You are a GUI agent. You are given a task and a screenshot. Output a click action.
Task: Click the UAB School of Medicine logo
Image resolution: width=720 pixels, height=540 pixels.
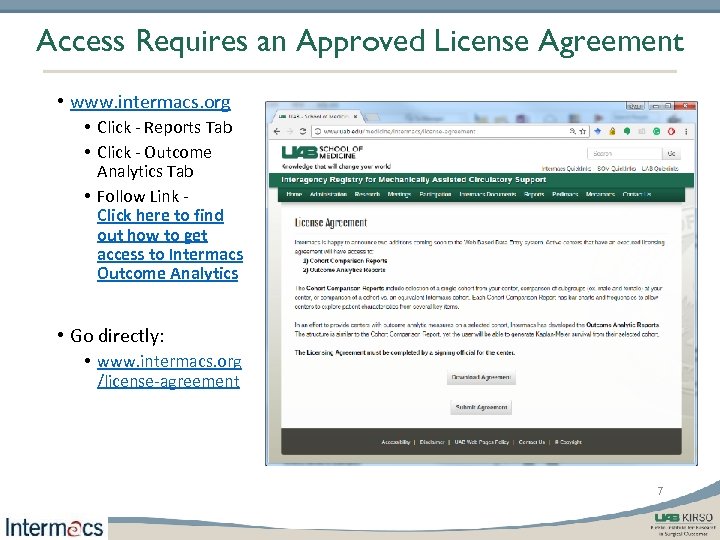click(x=322, y=152)
